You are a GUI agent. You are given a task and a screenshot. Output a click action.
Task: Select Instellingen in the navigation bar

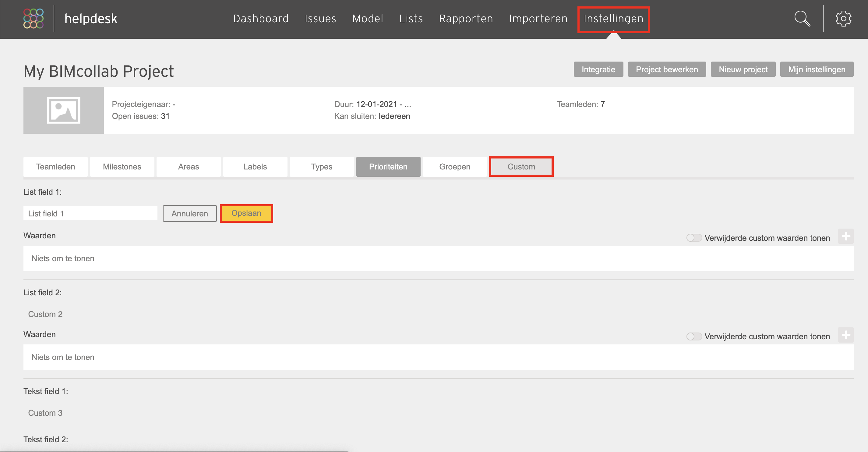(614, 19)
